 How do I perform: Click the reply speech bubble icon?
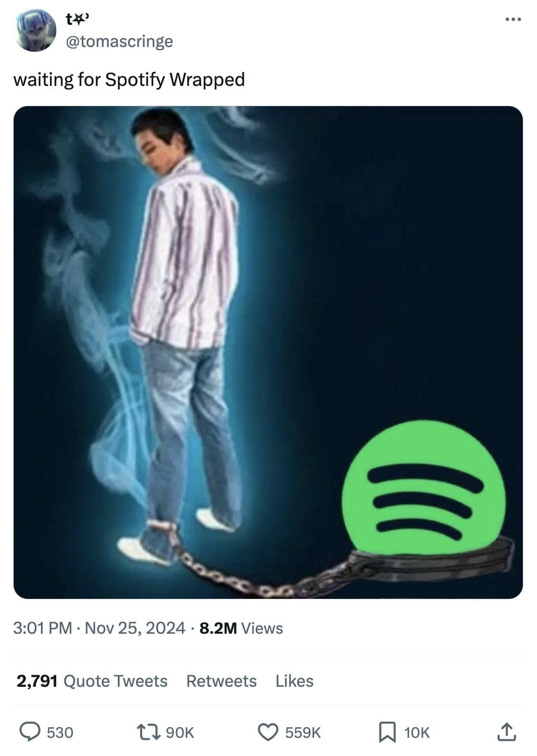(x=30, y=732)
